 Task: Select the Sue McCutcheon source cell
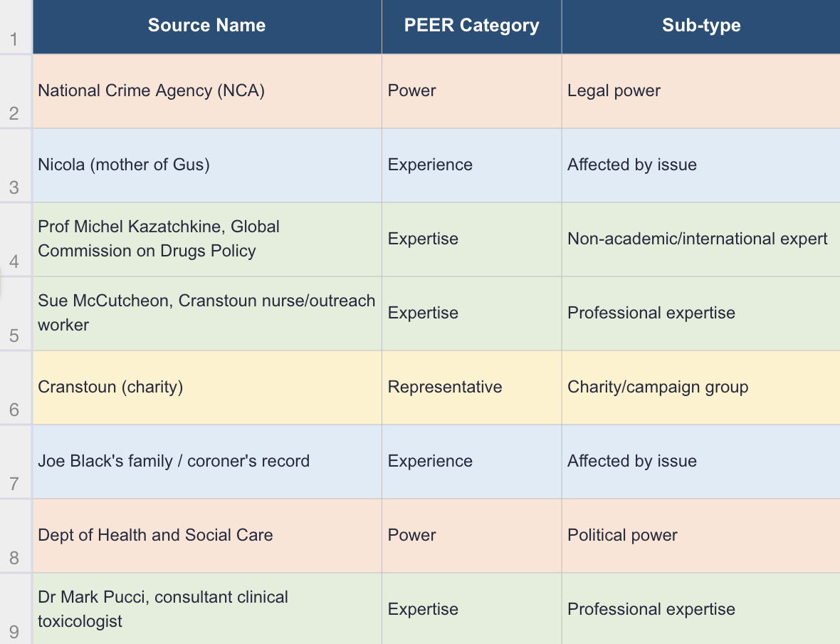point(206,313)
